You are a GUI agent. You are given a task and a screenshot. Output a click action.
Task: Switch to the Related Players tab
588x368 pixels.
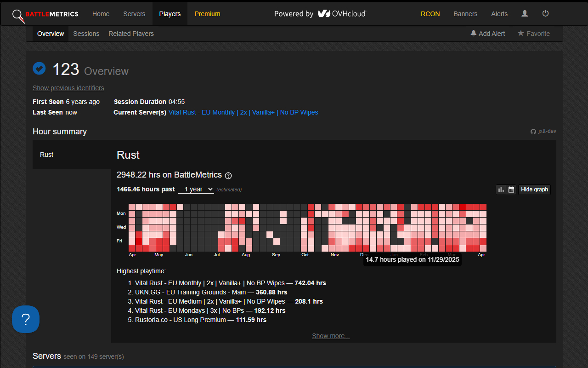131,34
